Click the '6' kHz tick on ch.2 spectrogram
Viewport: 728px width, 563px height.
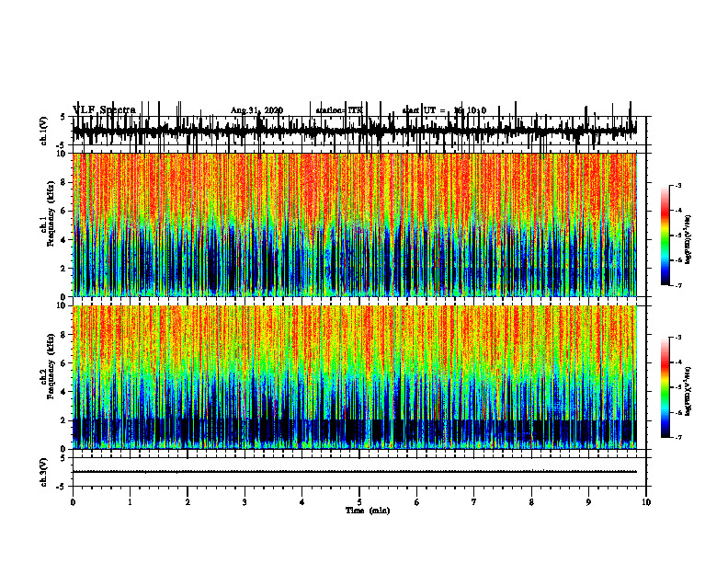point(65,363)
